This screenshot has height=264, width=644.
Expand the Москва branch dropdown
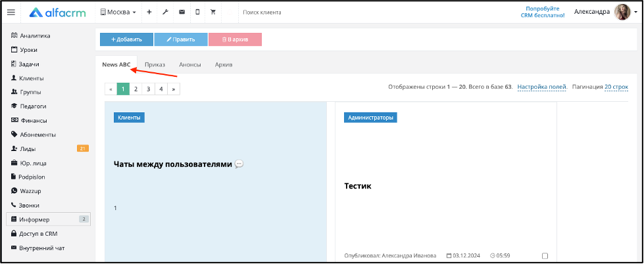point(118,12)
